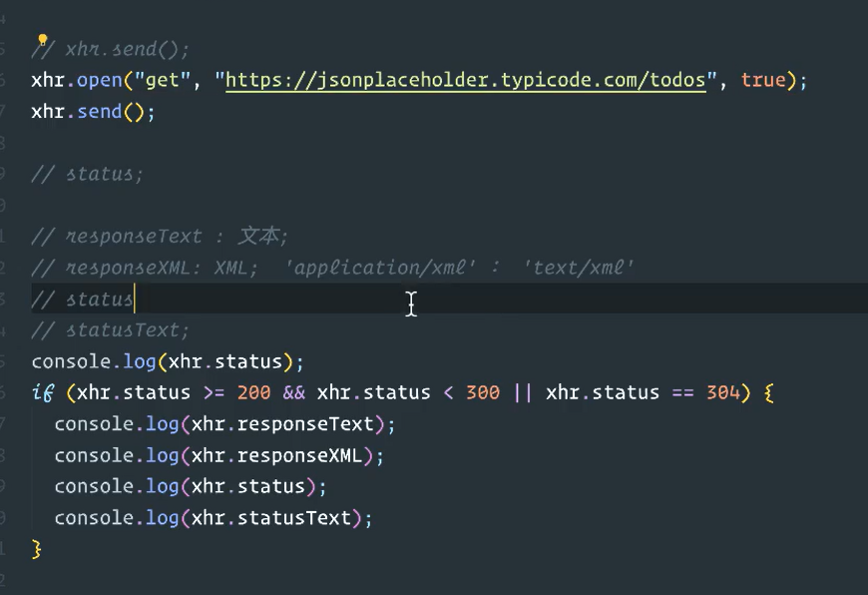Click 'responseText' in console.log(xhr.responseText)
Screen dimensions: 868x595
pos(305,424)
